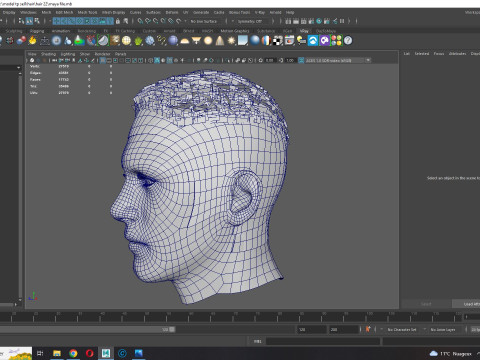
Task: Click the red and blue spheres shelf icon
Action: coord(21,41)
